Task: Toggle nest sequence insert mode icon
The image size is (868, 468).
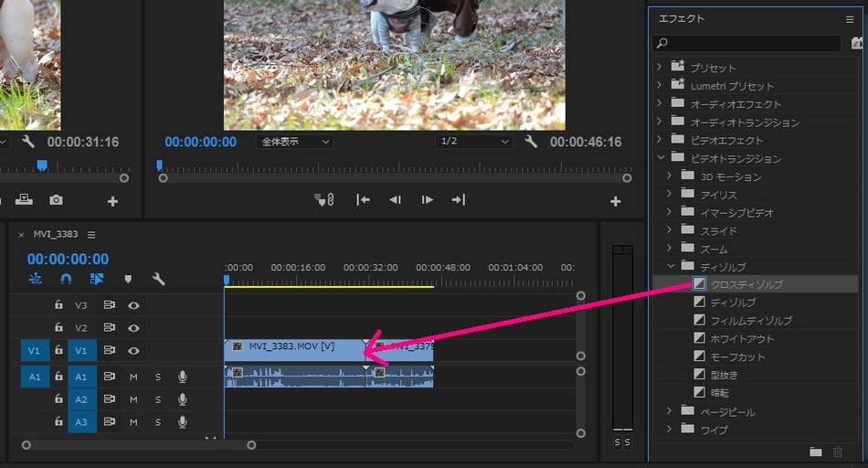Action: click(x=35, y=279)
